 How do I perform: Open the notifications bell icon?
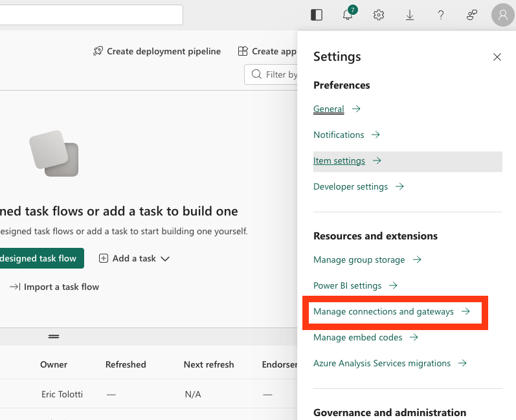348,15
